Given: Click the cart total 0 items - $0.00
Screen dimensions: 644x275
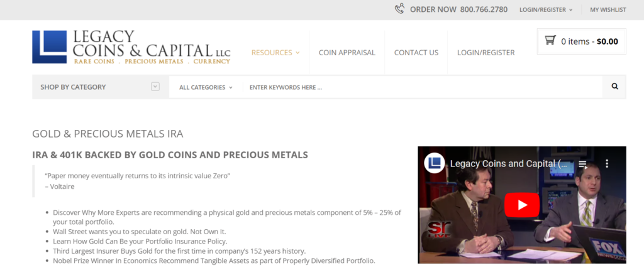Looking at the screenshot, I should (x=589, y=41).
